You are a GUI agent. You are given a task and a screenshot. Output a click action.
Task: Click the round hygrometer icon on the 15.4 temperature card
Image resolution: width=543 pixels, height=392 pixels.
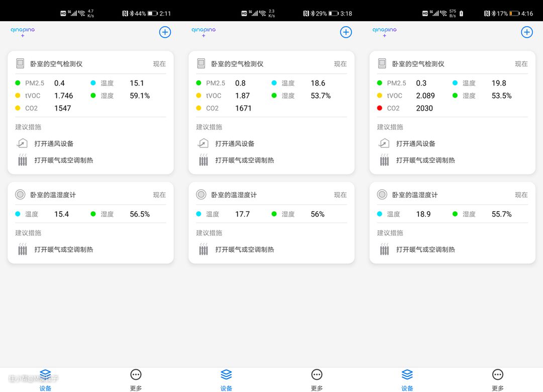pos(20,194)
